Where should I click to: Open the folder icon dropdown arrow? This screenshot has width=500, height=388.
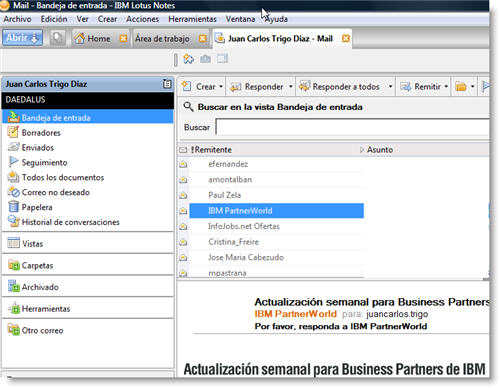pyautogui.click(x=472, y=87)
